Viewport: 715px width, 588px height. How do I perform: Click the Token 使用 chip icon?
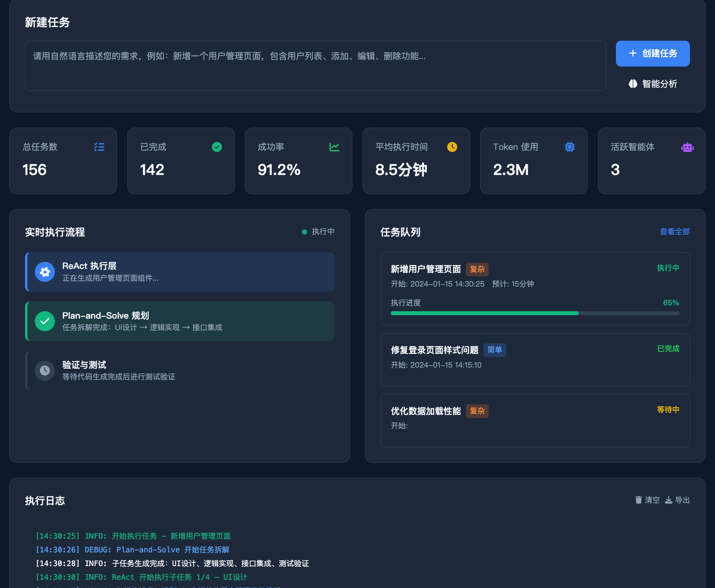click(x=570, y=147)
